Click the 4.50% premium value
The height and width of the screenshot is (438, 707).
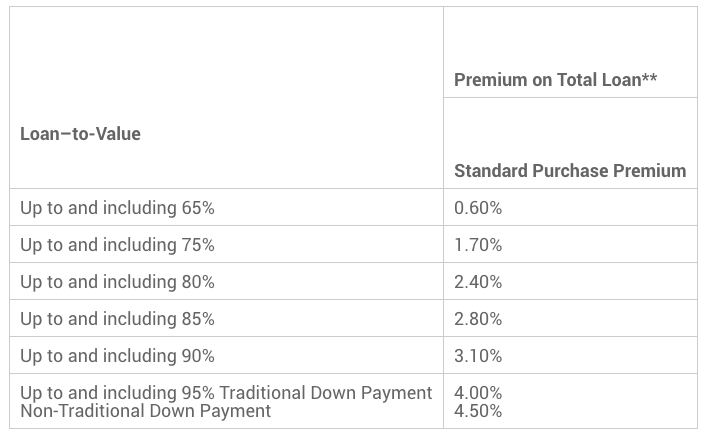click(478, 411)
